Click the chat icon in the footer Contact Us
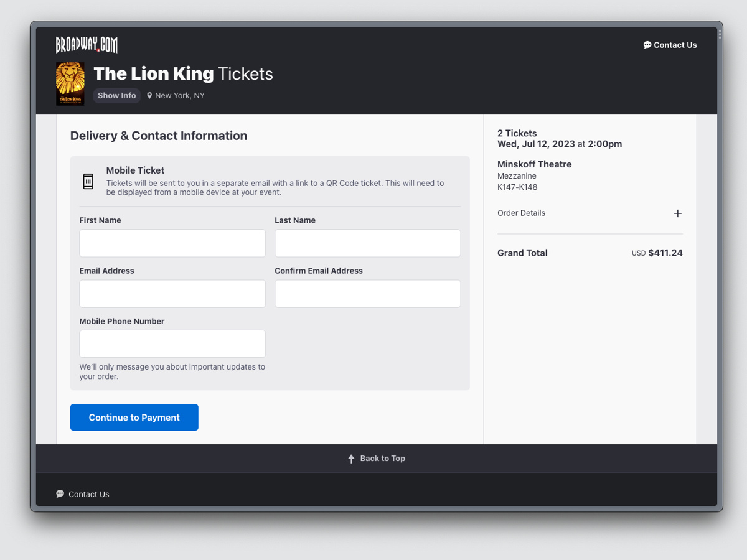The height and width of the screenshot is (560, 747). [60, 493]
